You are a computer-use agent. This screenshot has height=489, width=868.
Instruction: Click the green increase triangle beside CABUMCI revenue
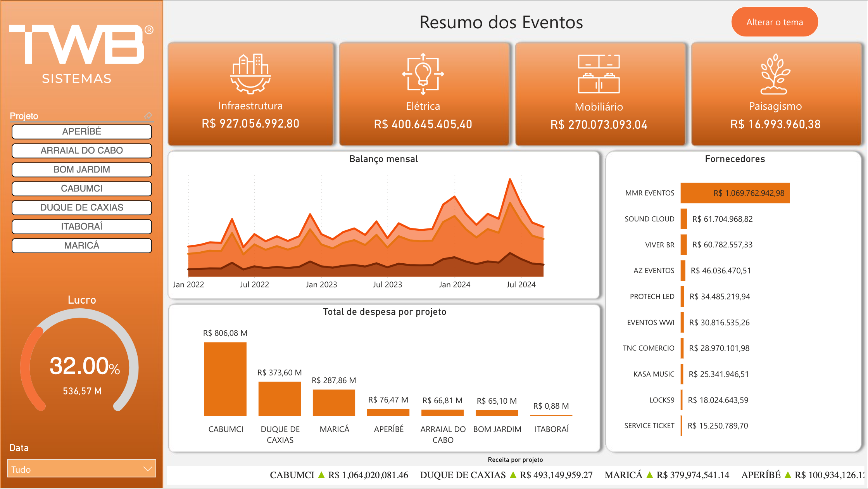321,475
